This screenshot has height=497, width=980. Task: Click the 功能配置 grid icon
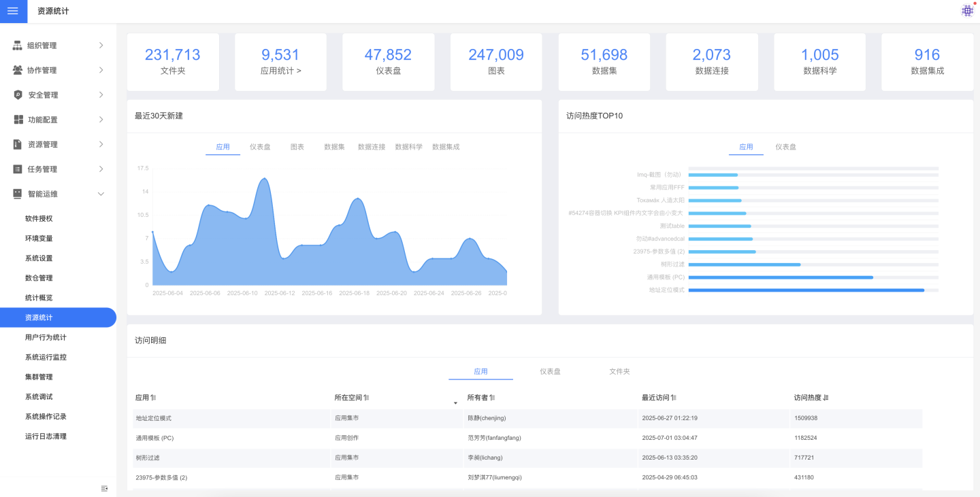pyautogui.click(x=18, y=120)
